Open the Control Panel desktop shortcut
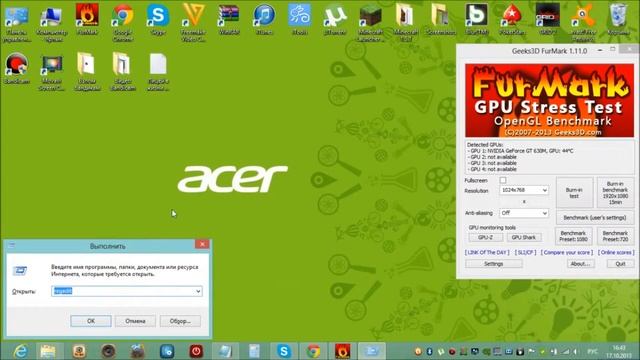640x360 pixels. pyautogui.click(x=17, y=22)
